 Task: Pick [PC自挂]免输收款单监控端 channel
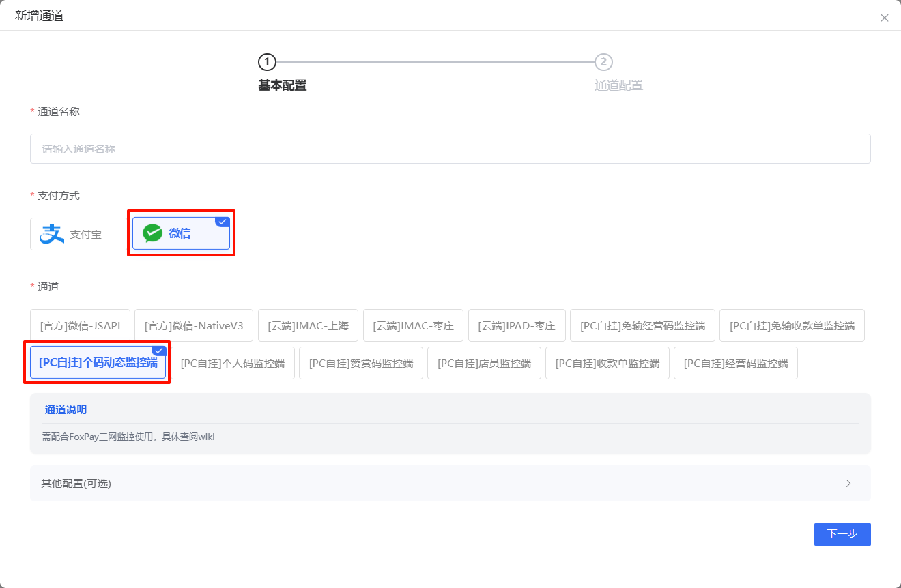(x=792, y=325)
